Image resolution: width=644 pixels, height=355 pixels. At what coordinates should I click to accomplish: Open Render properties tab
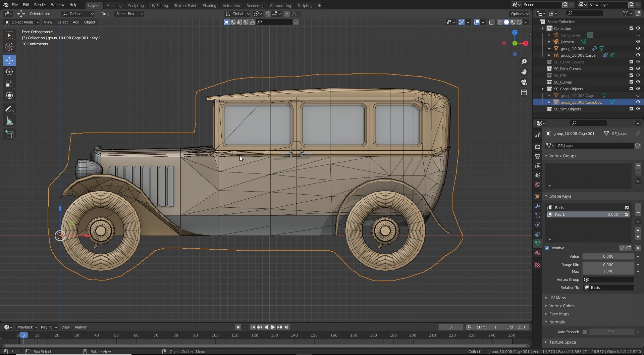538,147
